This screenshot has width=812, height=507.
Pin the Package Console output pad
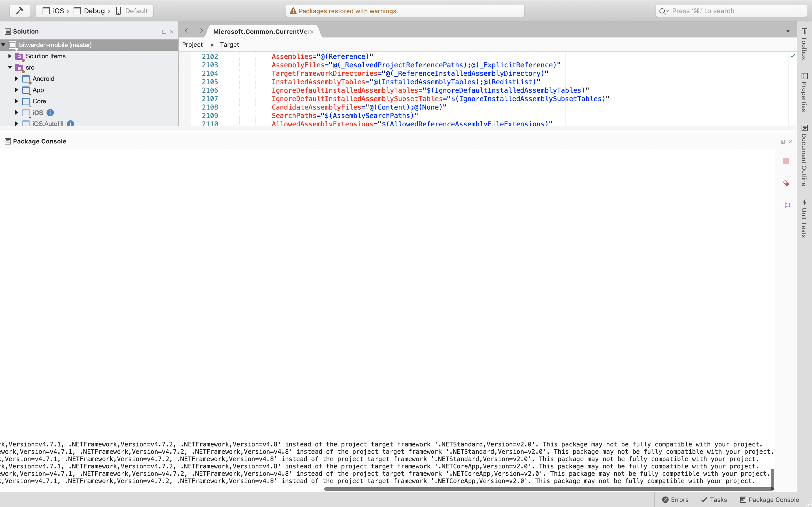tap(786, 205)
